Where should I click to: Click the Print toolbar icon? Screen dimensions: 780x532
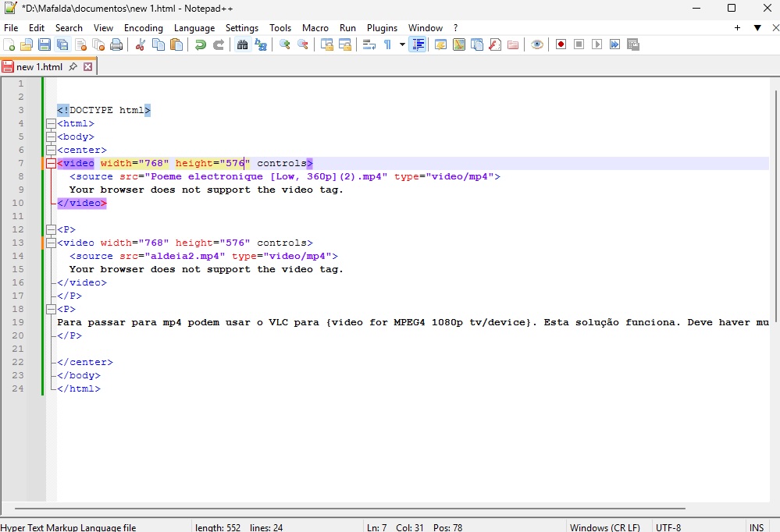[116, 44]
